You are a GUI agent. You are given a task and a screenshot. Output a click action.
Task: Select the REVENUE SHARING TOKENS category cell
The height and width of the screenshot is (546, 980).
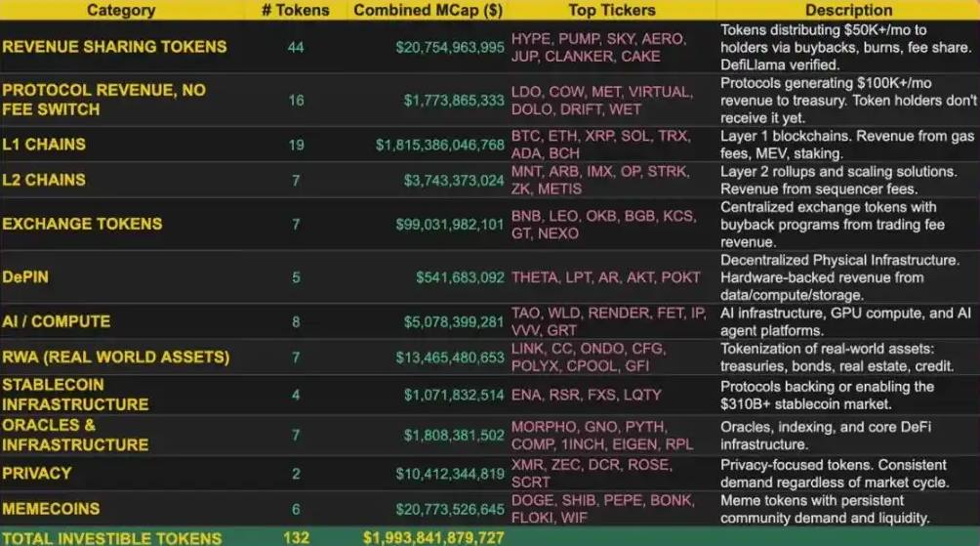tap(114, 47)
